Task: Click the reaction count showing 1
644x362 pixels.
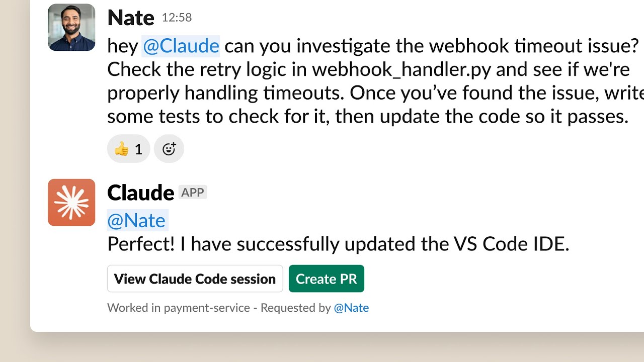Action: tap(139, 148)
